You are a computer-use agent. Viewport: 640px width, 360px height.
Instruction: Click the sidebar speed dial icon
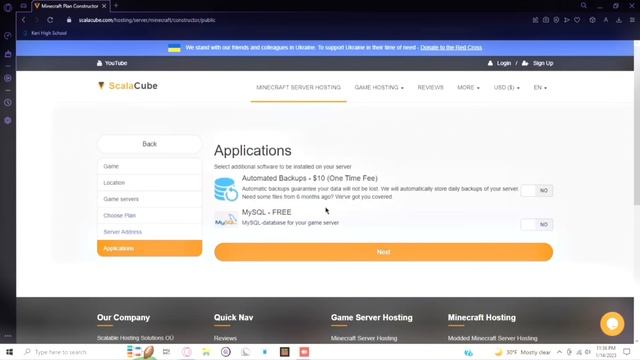tap(8, 36)
